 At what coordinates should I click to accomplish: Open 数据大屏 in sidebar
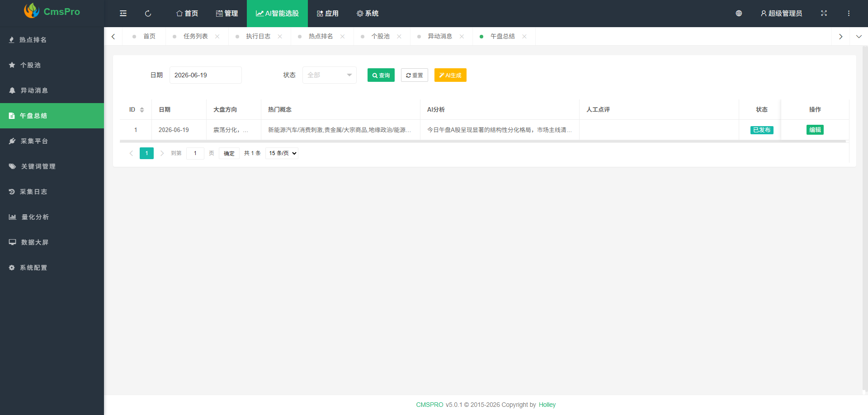click(x=52, y=242)
